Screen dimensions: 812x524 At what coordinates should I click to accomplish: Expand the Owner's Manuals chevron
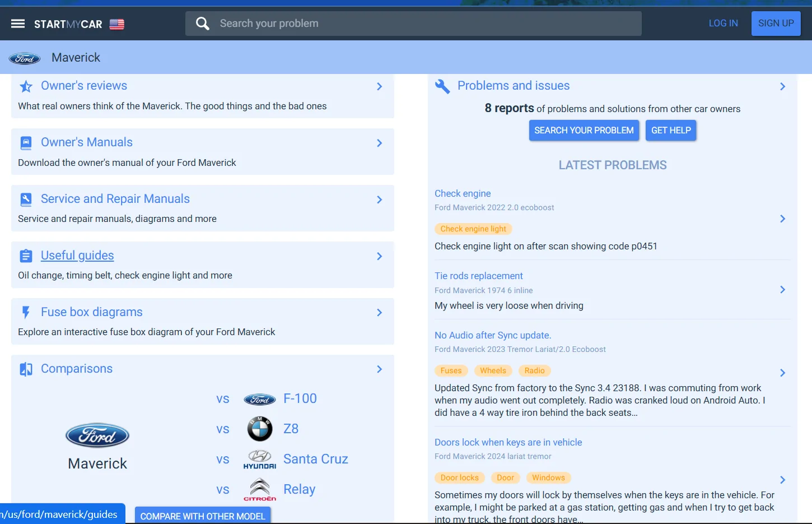380,143
